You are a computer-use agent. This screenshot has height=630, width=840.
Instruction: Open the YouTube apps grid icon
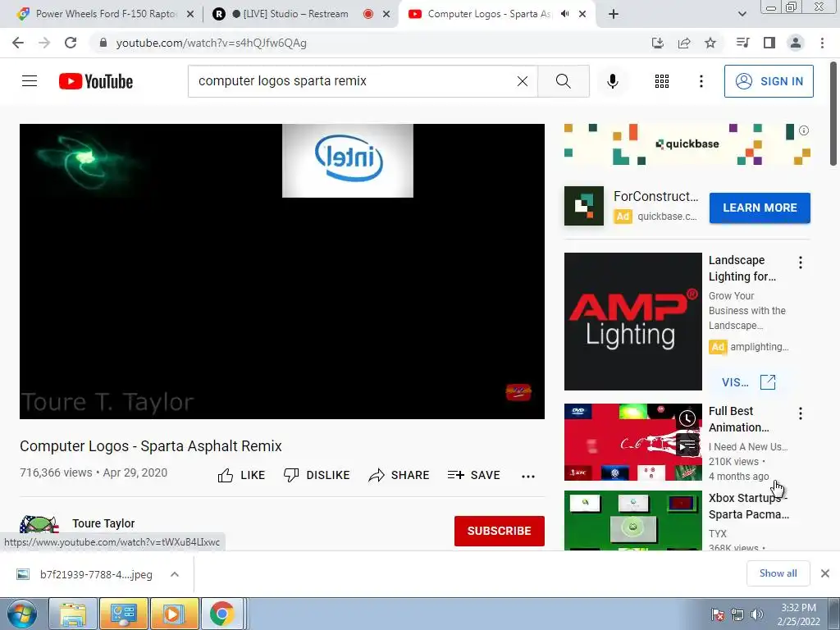pos(662,81)
